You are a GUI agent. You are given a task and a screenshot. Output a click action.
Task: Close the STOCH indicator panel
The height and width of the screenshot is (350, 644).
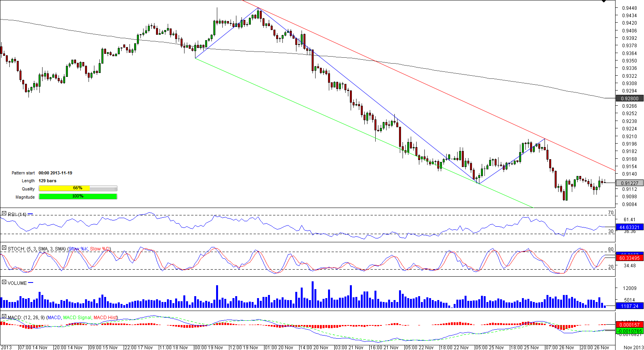(x=4, y=248)
